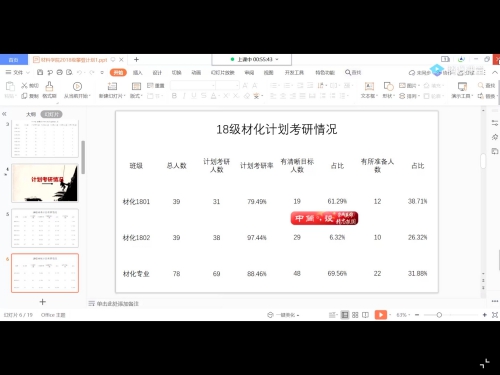Click the Cut scissors icon
This screenshot has width=500, height=375.
point(24,86)
